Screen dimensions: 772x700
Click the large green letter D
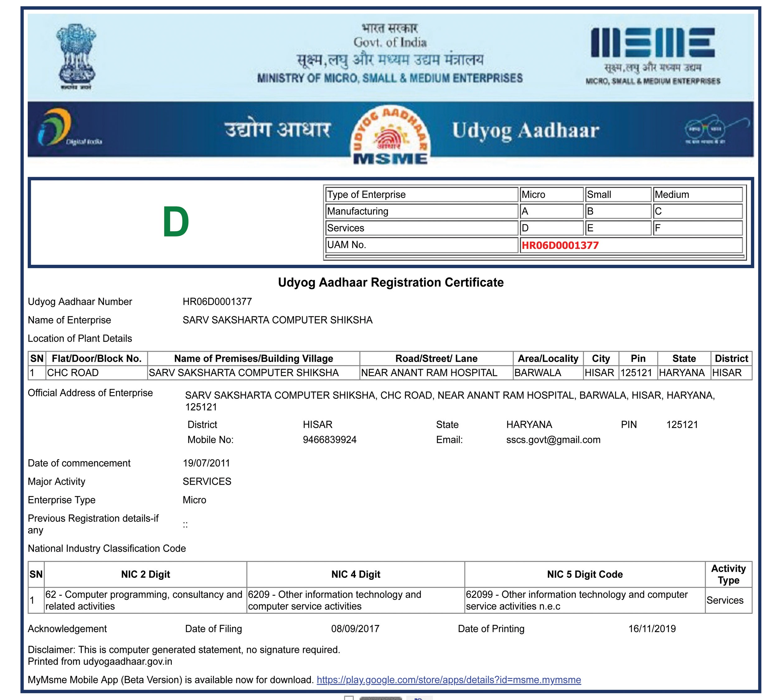click(x=175, y=222)
